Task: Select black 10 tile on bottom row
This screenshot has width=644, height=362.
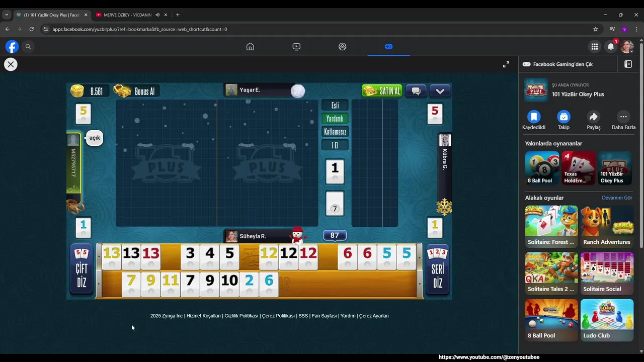Action: click(229, 284)
